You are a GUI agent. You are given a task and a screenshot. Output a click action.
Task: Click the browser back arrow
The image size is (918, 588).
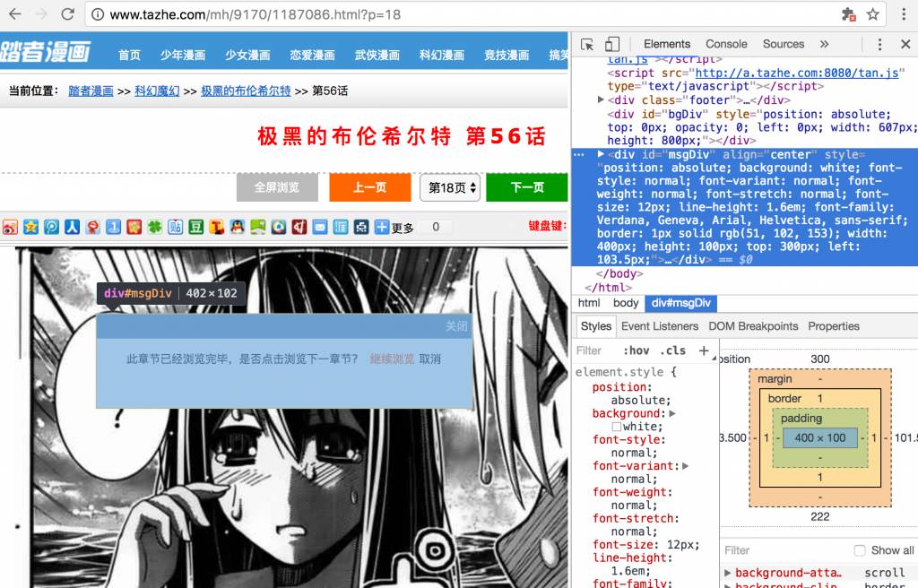tap(15, 14)
